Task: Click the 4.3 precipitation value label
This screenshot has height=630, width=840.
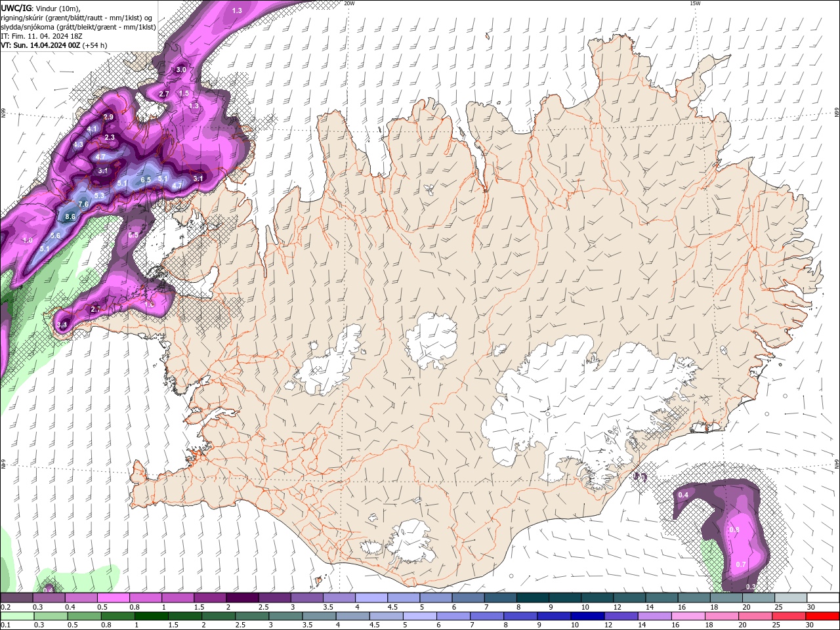Action: pos(78,144)
